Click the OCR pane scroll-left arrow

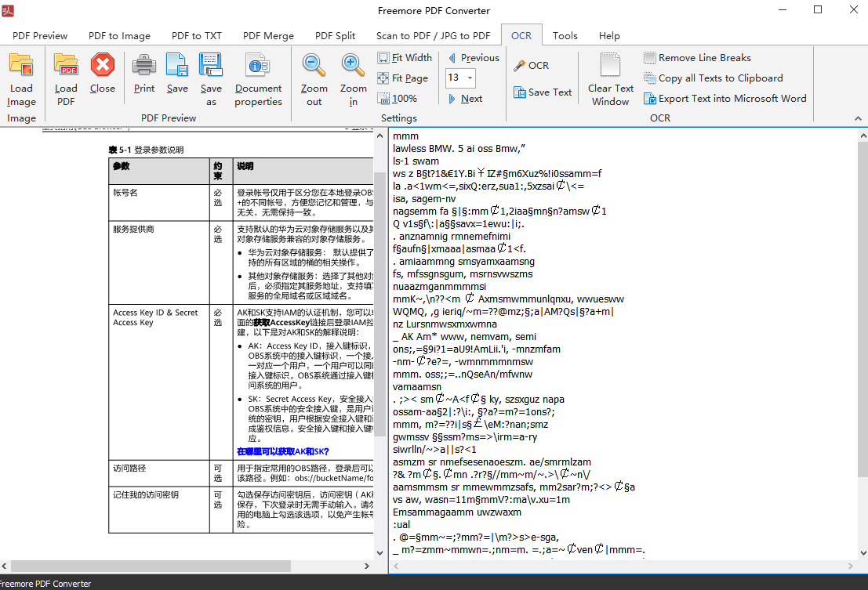tap(396, 566)
